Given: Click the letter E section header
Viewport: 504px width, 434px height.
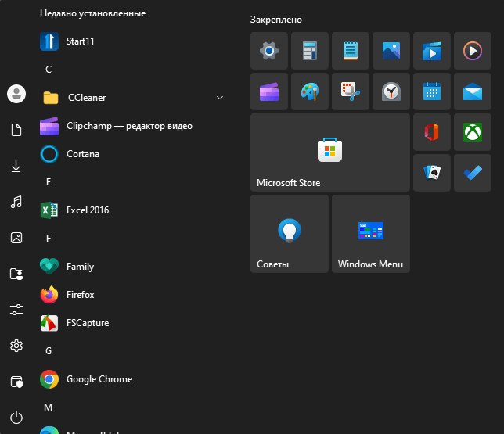Looking at the screenshot, I should click(49, 182).
